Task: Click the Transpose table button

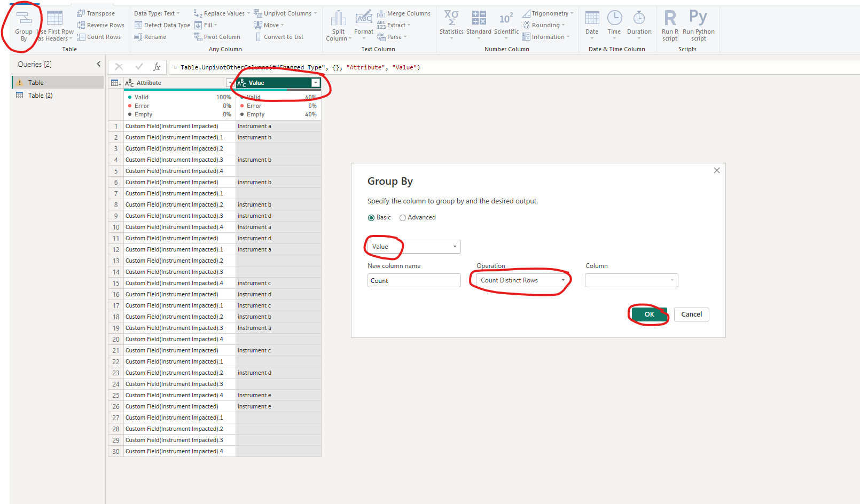Action: 96,13
